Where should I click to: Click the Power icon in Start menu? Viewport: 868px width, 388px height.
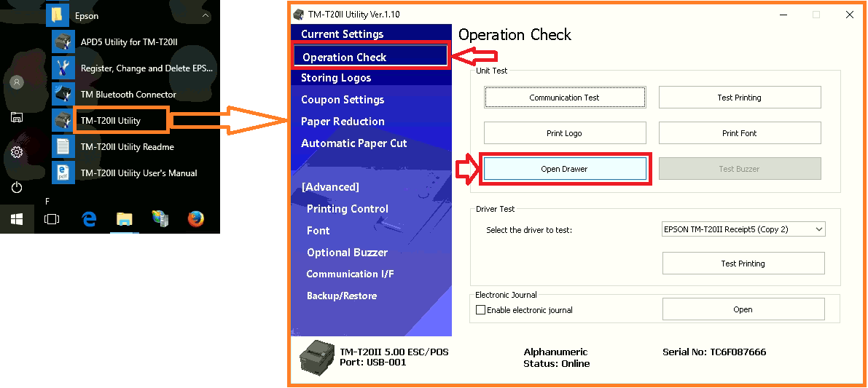17,187
